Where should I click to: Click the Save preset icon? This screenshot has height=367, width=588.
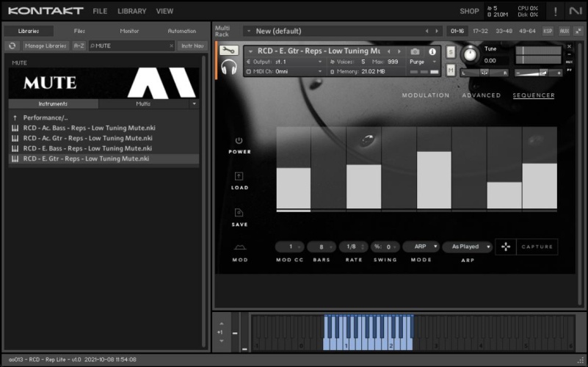(x=239, y=213)
